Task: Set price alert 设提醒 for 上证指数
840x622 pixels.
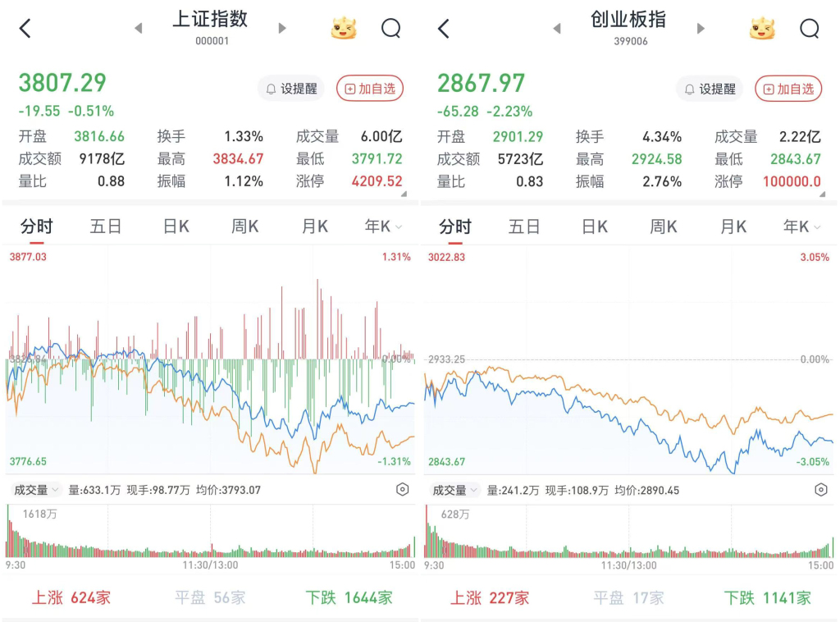Action: [291, 89]
